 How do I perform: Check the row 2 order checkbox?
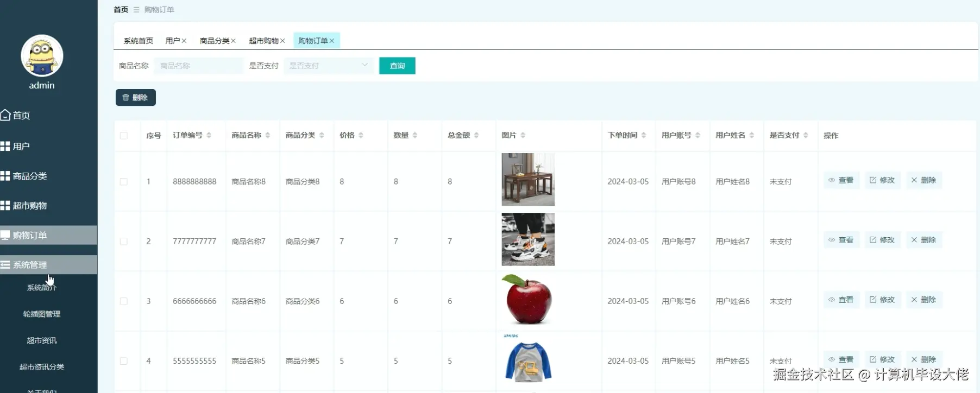[x=124, y=242]
